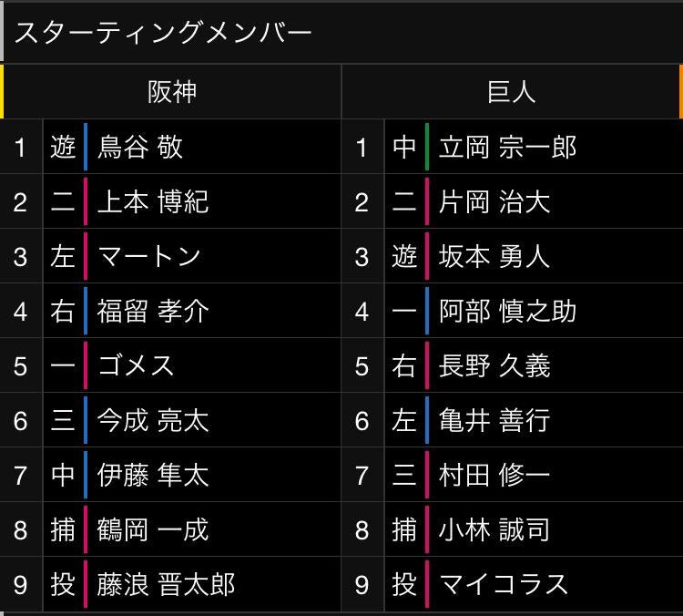Open catcher 鶴岡 一成
Screen dimensions: 683x616
[x=153, y=529]
